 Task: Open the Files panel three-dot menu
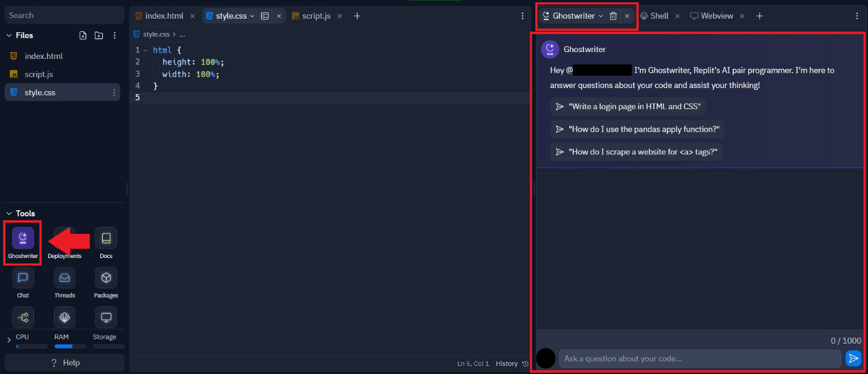pyautogui.click(x=114, y=35)
